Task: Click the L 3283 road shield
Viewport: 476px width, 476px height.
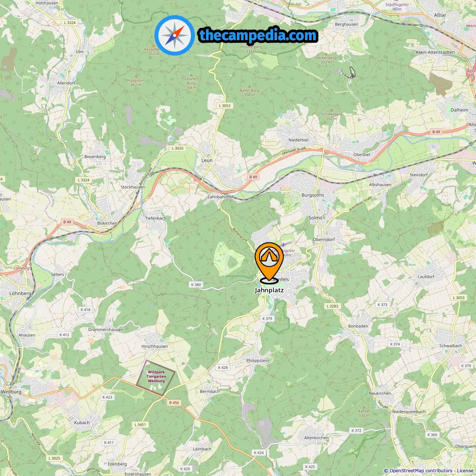Action: 332,306
